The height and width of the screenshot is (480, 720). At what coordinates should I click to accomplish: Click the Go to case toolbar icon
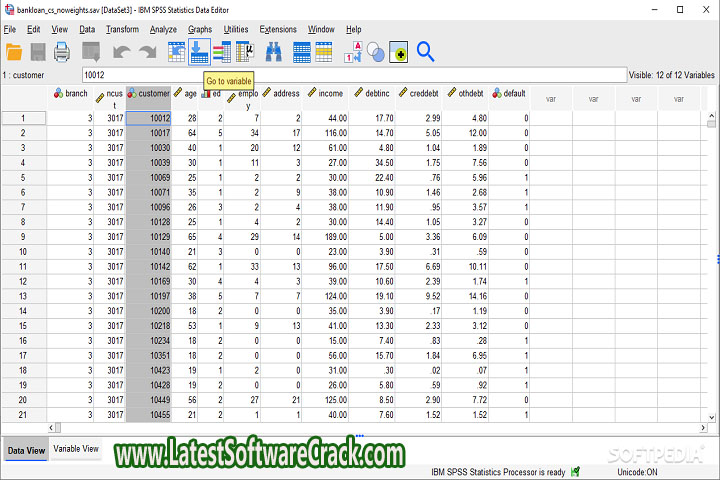point(176,52)
